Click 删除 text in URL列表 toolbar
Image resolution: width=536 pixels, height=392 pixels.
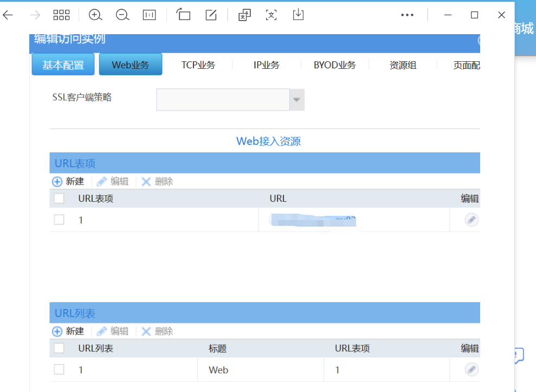point(164,331)
